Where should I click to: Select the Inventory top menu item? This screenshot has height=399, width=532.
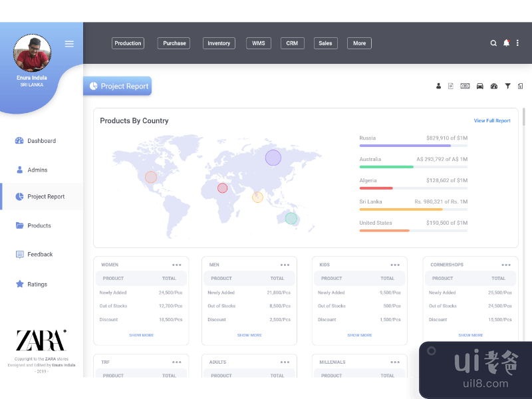point(219,43)
